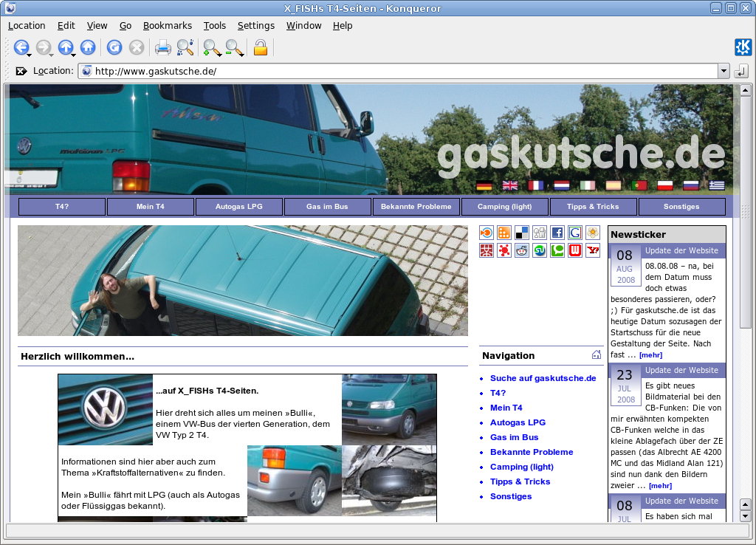Open the Go menu

pos(126,26)
